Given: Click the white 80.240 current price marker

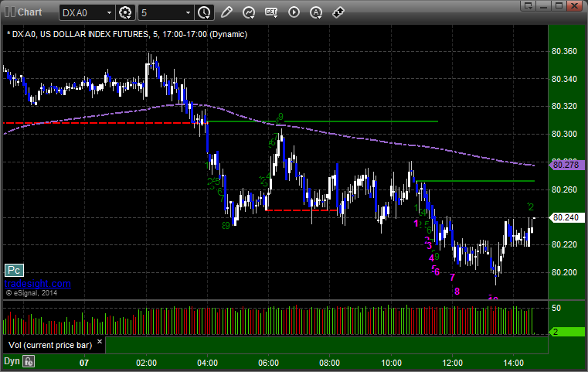Looking at the screenshot, I should [x=566, y=218].
